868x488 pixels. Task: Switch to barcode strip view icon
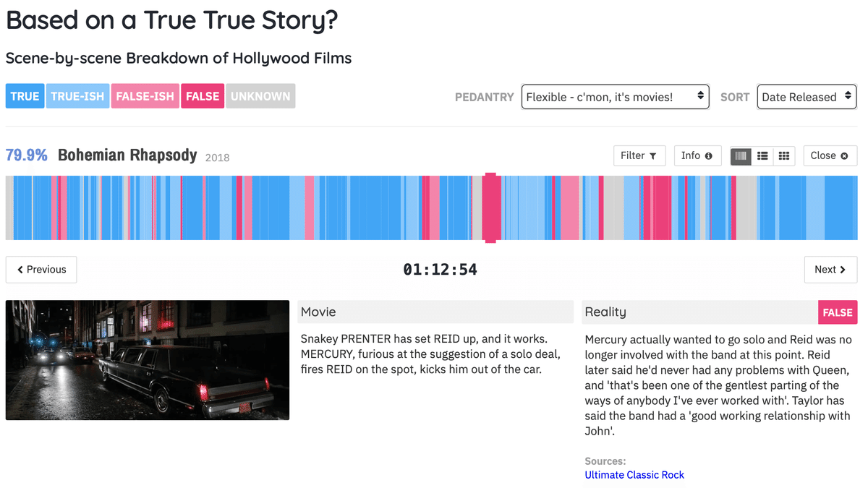[x=741, y=155]
